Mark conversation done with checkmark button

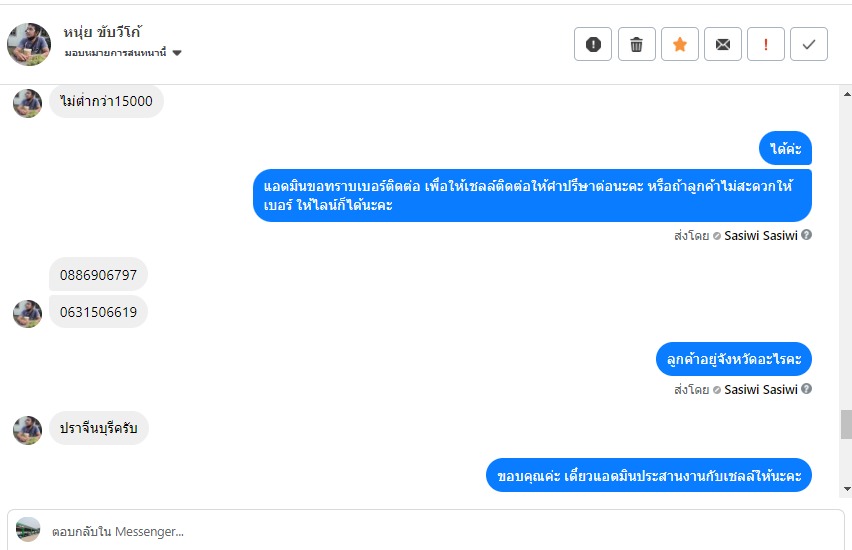(809, 44)
